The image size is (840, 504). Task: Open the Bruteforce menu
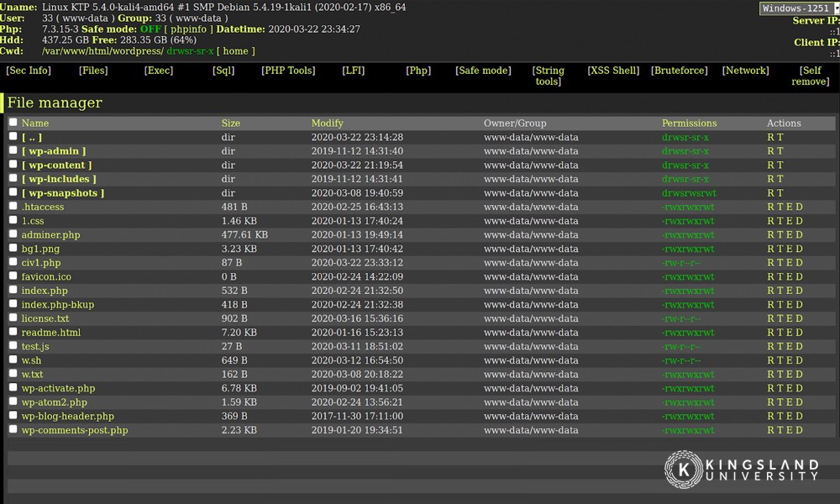tap(680, 71)
